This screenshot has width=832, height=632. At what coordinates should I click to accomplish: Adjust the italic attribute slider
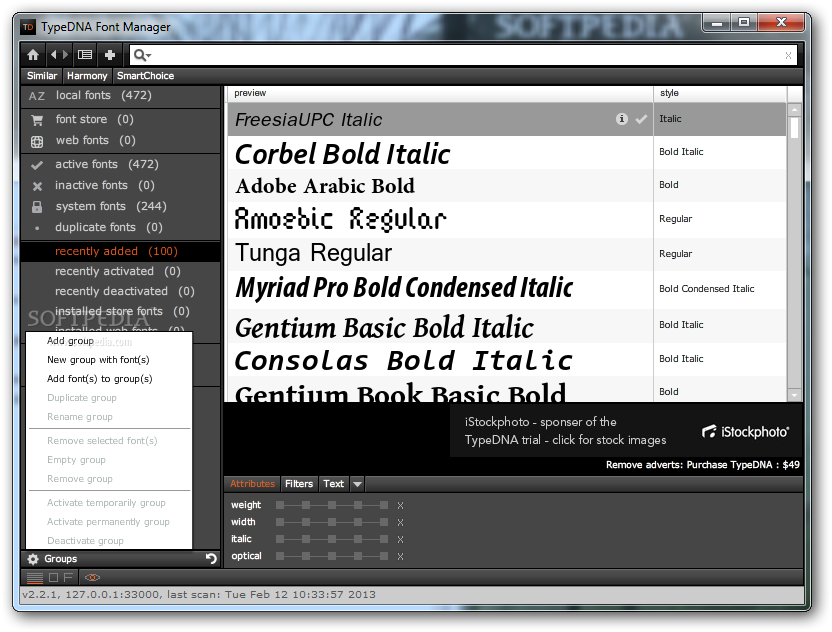pos(332,539)
